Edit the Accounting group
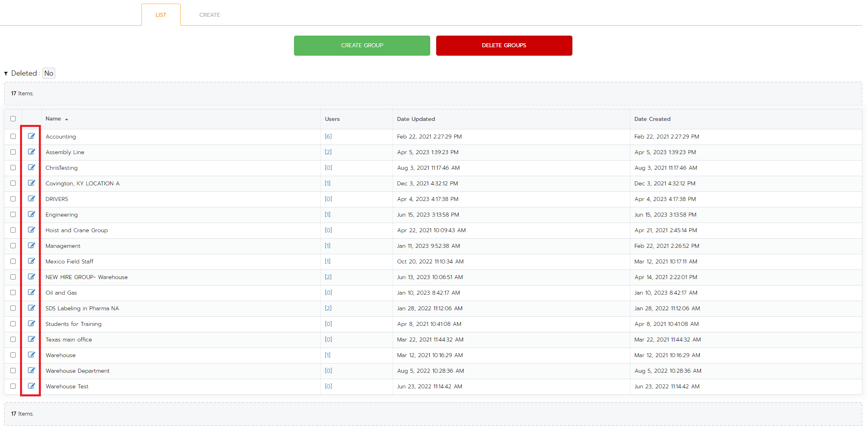868x434 pixels. click(x=31, y=136)
